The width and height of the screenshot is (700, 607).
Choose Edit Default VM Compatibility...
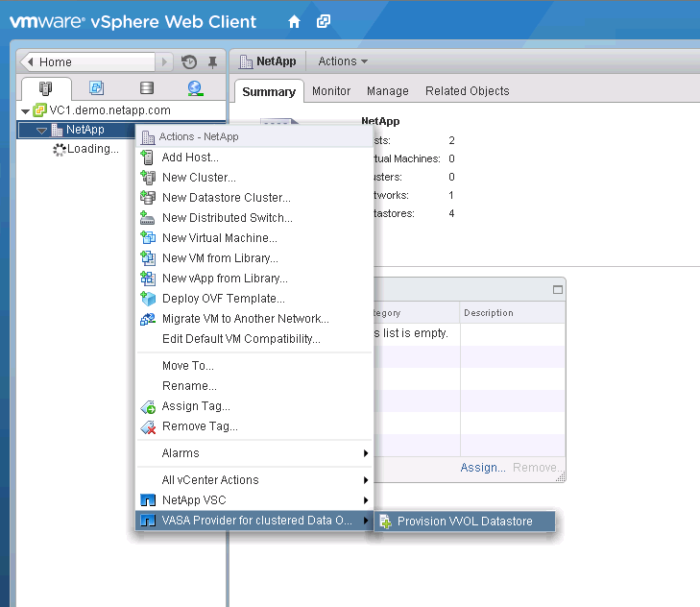click(x=254, y=339)
